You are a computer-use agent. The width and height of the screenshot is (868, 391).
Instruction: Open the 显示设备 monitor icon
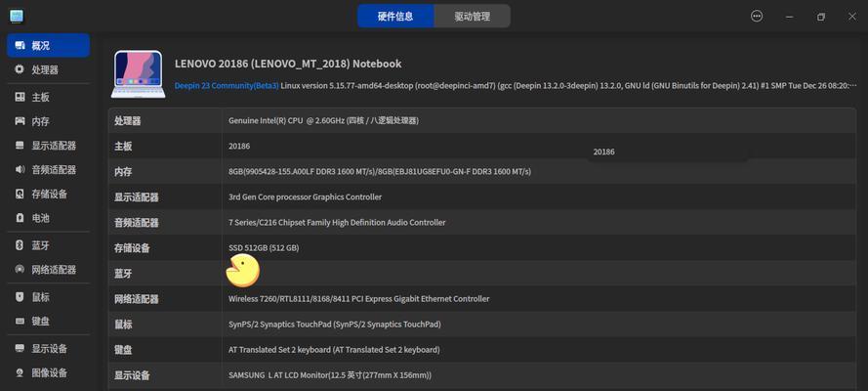click(20, 348)
